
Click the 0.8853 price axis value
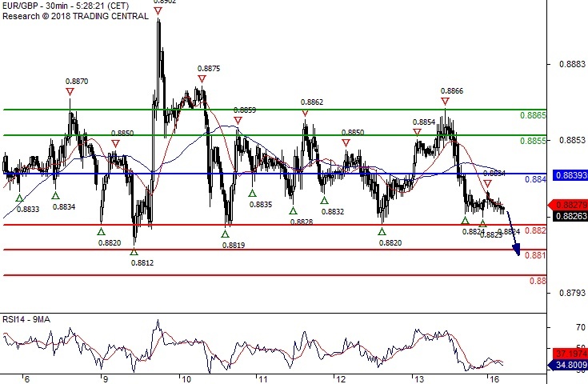[572, 140]
